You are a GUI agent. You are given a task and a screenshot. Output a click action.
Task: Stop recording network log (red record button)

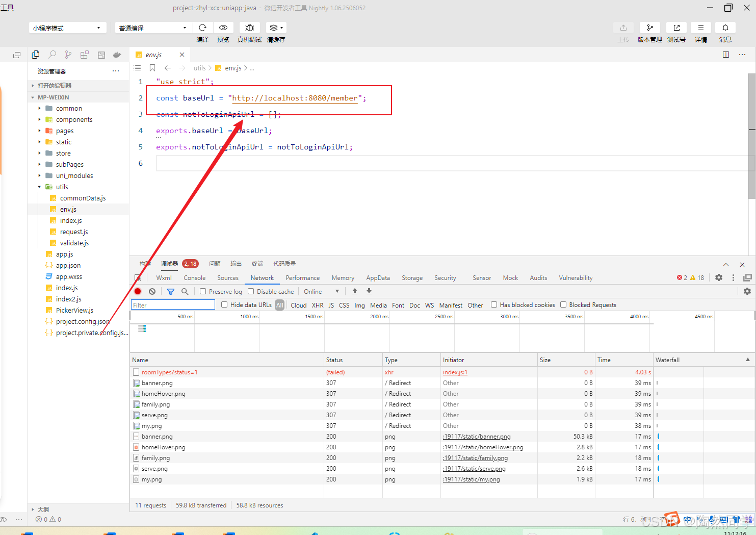[x=137, y=291]
